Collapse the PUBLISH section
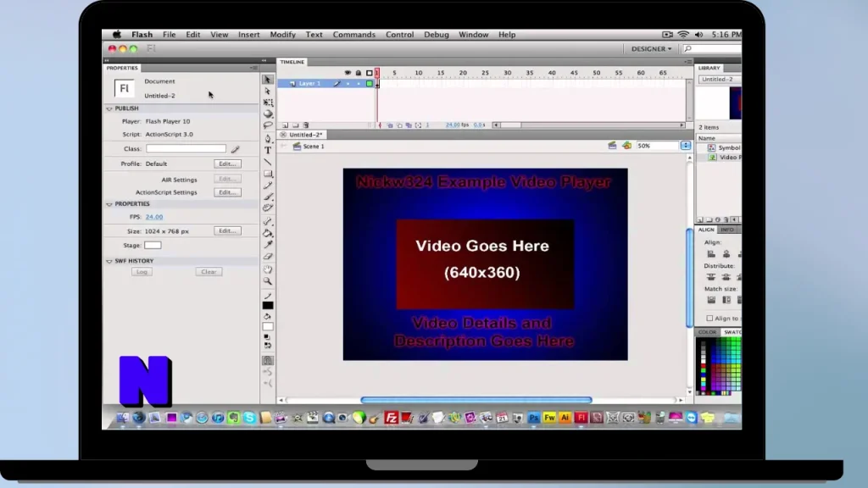Viewport: 868px width, 488px height. click(109, 108)
